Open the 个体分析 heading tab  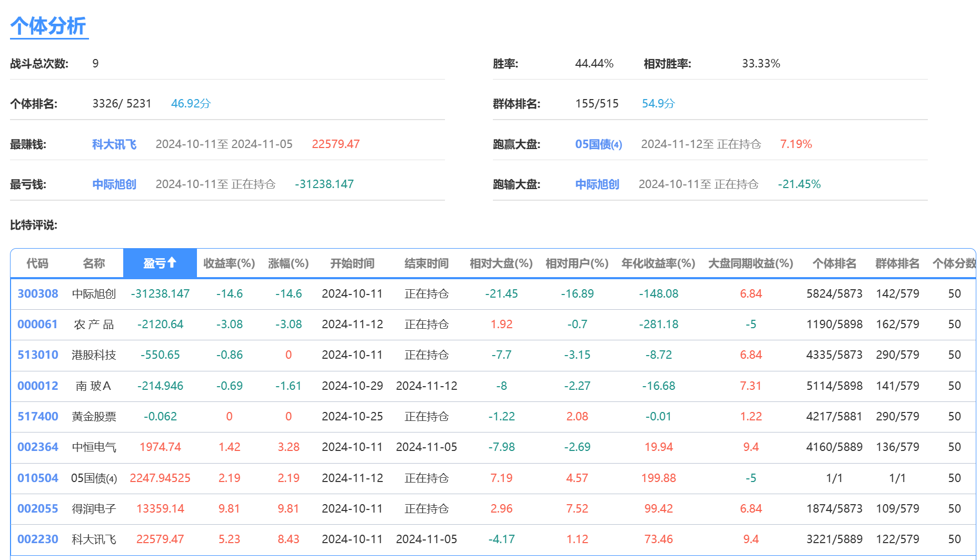[x=48, y=26]
